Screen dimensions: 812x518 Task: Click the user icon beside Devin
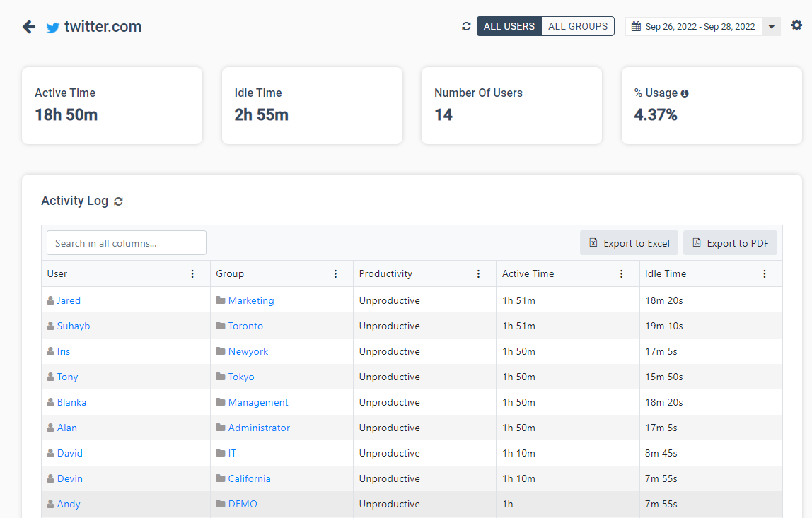tap(51, 478)
